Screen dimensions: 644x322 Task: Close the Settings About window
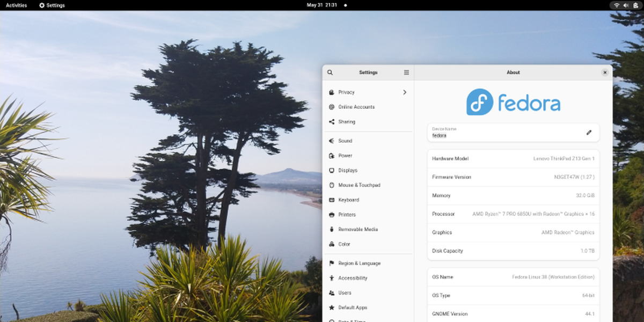click(x=605, y=72)
